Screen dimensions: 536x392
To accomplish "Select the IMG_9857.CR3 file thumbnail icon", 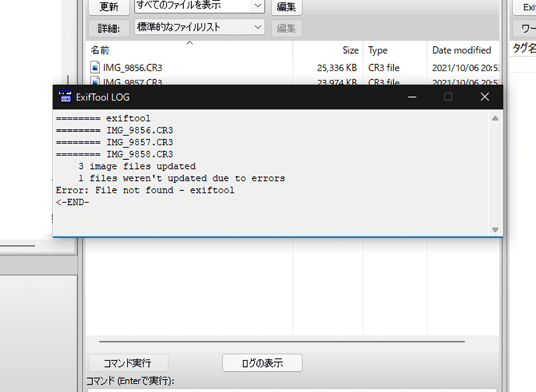I will pyautogui.click(x=95, y=81).
